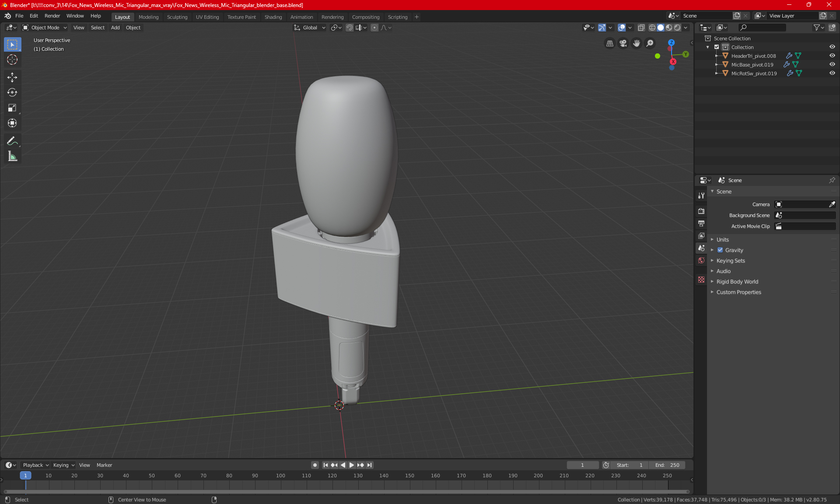Expand the Keying Sets panel
Viewport: 840px width, 504px height.
[730, 261]
